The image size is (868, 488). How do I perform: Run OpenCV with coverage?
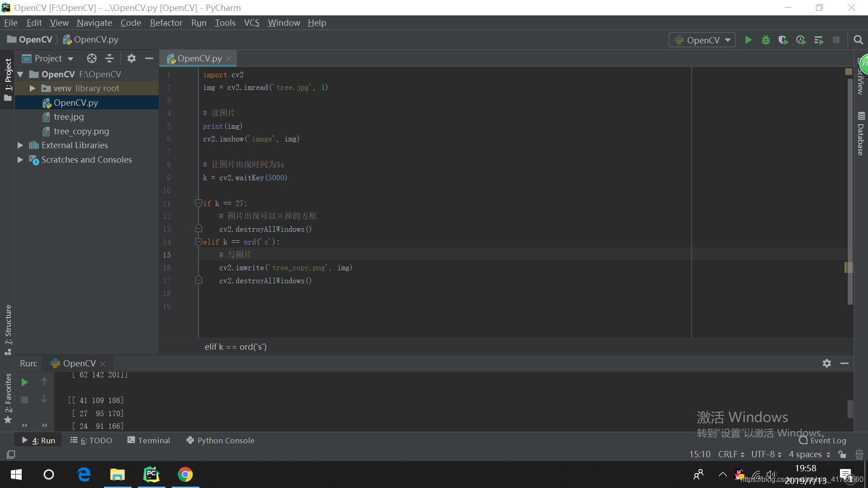tap(783, 40)
